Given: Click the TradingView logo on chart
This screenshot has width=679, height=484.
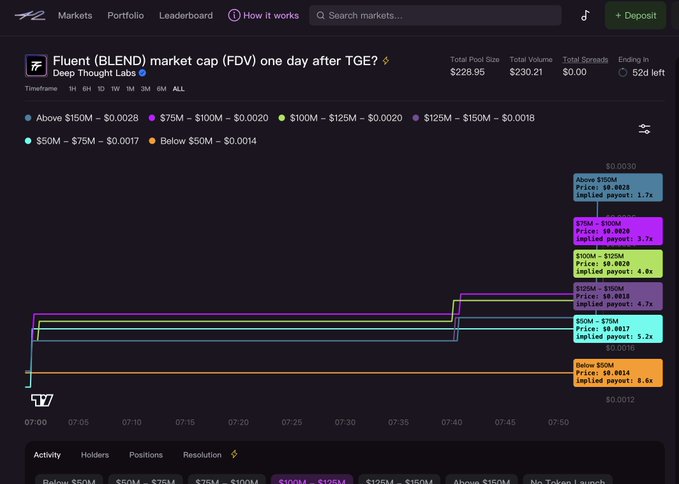Looking at the screenshot, I should pos(42,400).
